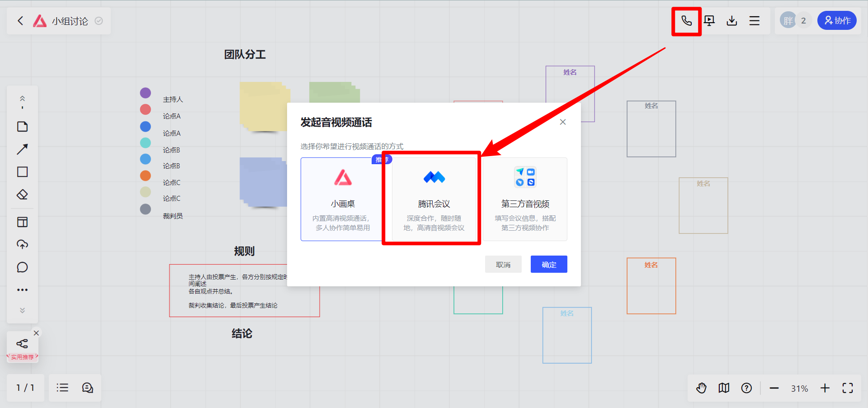Select the comment bubble tool
868x408 pixels.
[x=22, y=267]
